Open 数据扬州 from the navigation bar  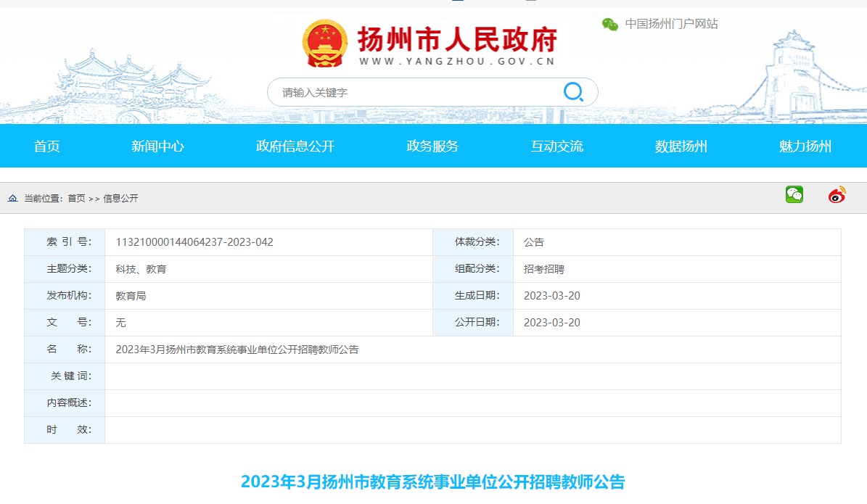(681, 146)
